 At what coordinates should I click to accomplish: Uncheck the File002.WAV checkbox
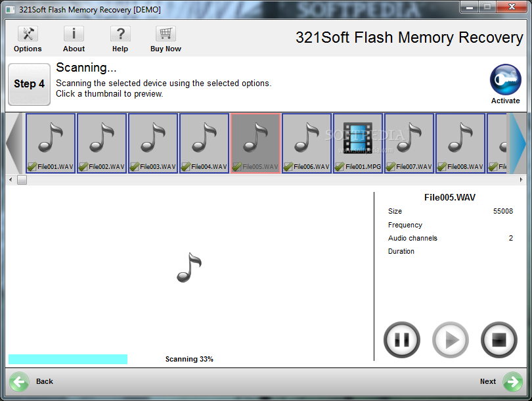(83, 167)
